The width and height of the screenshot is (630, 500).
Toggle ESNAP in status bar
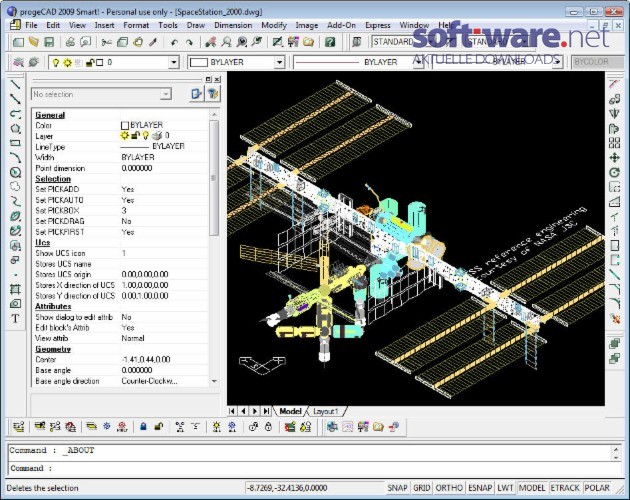(x=480, y=488)
